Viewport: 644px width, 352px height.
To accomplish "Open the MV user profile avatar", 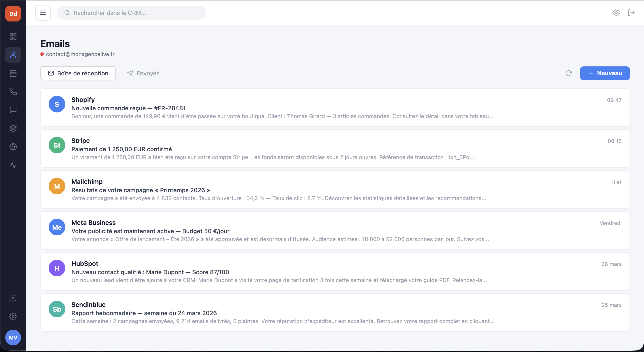I will coord(13,338).
